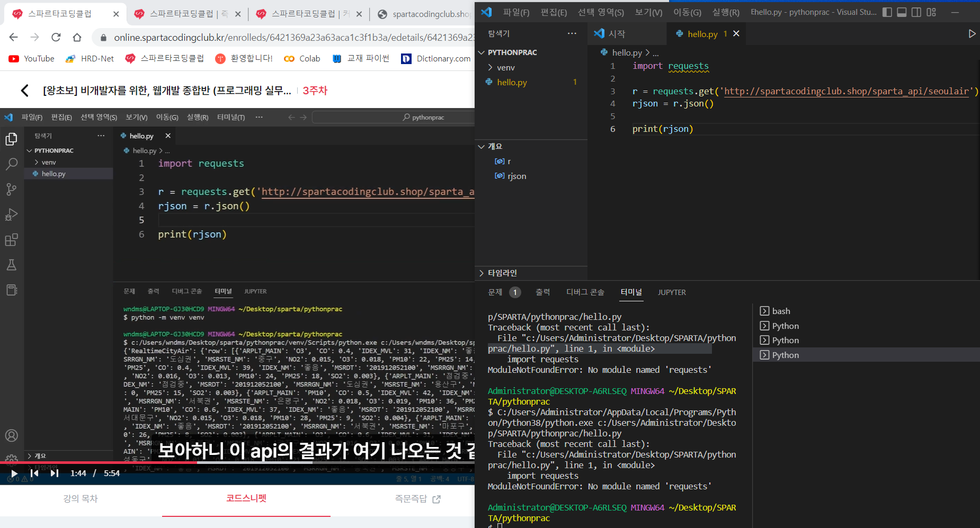Go back in the Chrome browser
Screen dimensions: 980x528
tap(14, 37)
